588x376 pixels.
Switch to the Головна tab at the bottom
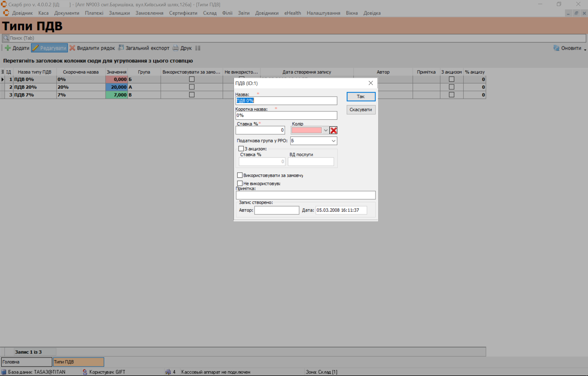point(26,362)
